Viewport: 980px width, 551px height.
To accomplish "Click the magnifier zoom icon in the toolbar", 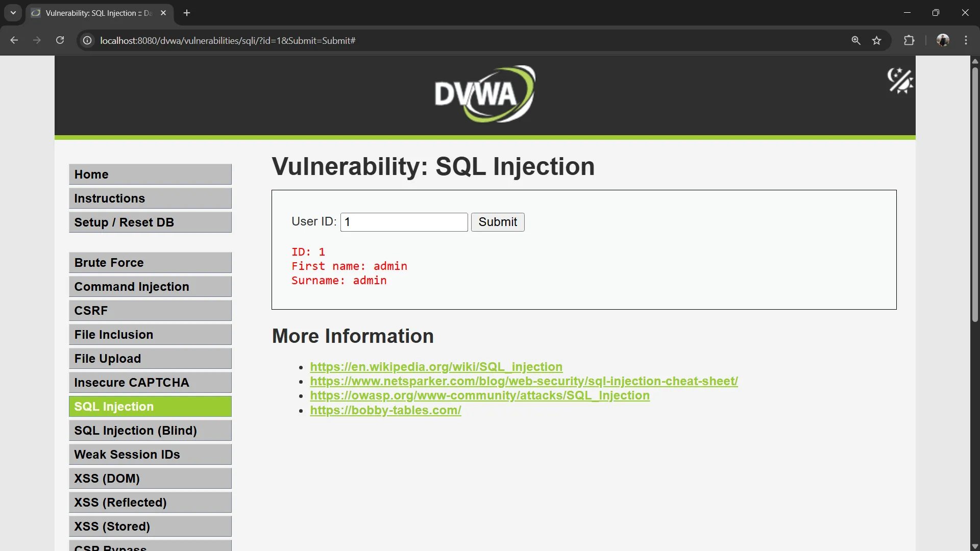I will 856,40.
